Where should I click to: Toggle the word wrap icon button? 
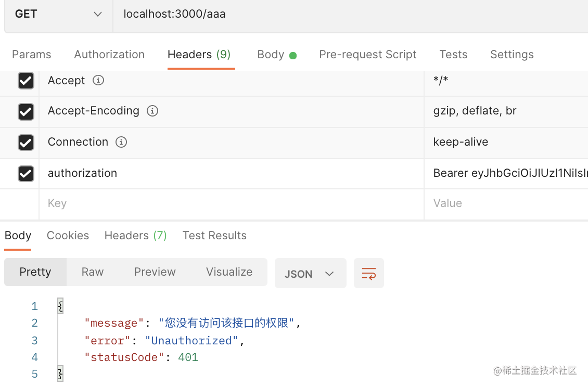click(x=369, y=273)
